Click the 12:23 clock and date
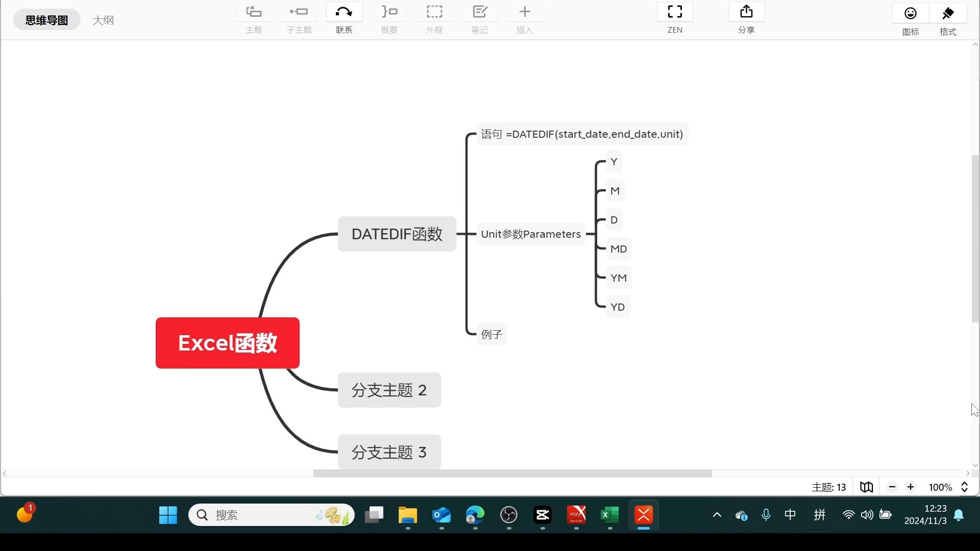Viewport: 980px width, 551px height. pyautogui.click(x=925, y=515)
